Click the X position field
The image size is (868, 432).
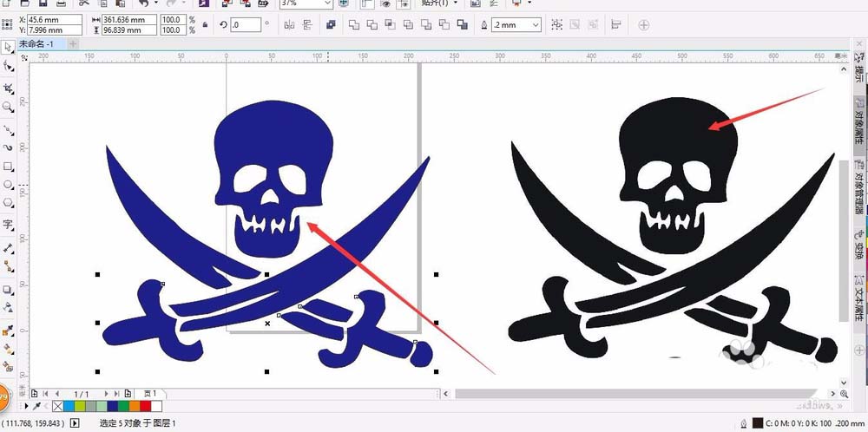[54, 19]
